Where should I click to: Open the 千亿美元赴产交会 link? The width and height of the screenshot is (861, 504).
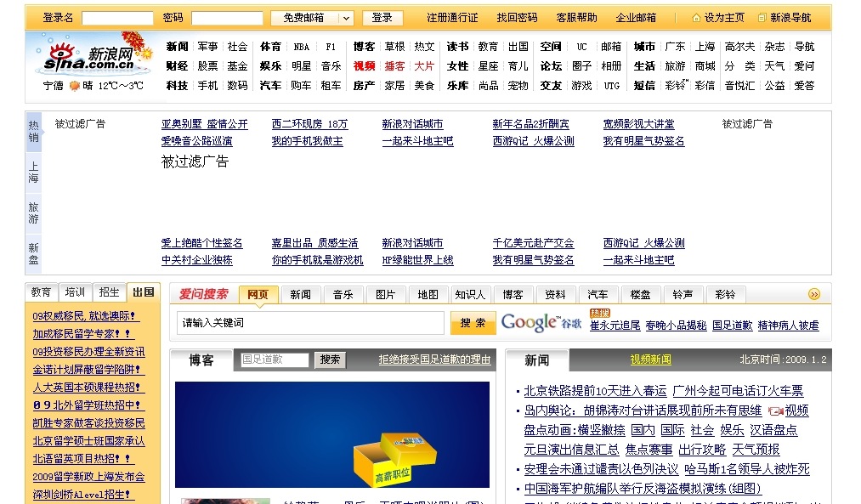point(533,243)
